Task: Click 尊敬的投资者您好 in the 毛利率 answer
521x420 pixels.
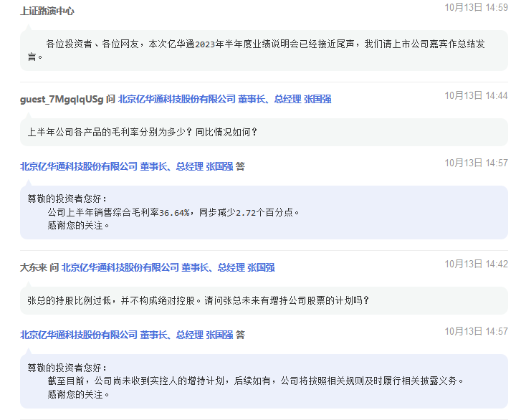Action: click(67, 199)
